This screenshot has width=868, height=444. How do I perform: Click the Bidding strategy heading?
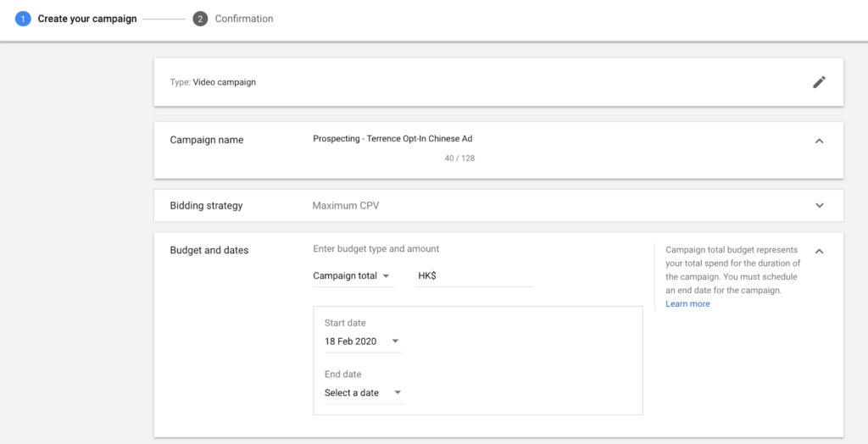(206, 206)
